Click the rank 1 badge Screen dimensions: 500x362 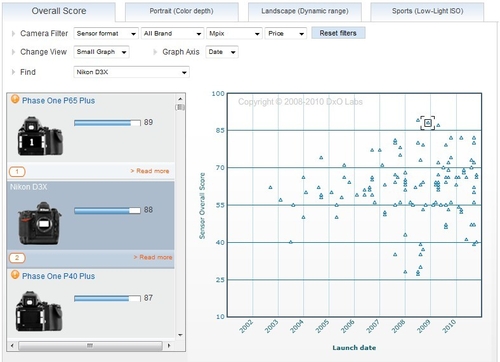[x=17, y=172]
